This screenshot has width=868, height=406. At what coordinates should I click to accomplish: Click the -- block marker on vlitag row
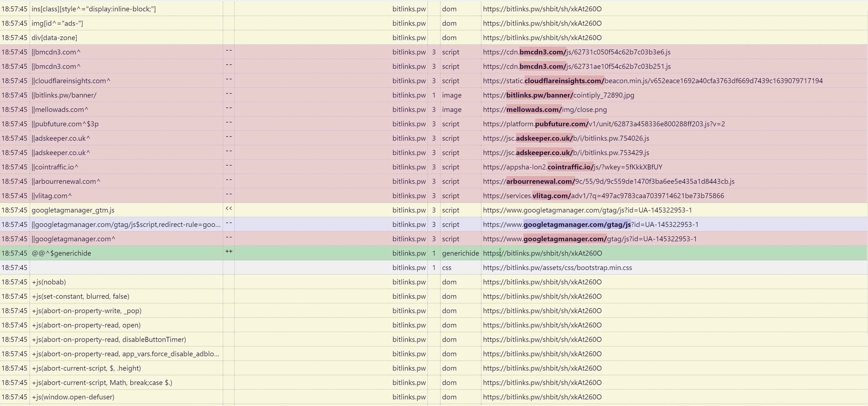click(229, 194)
